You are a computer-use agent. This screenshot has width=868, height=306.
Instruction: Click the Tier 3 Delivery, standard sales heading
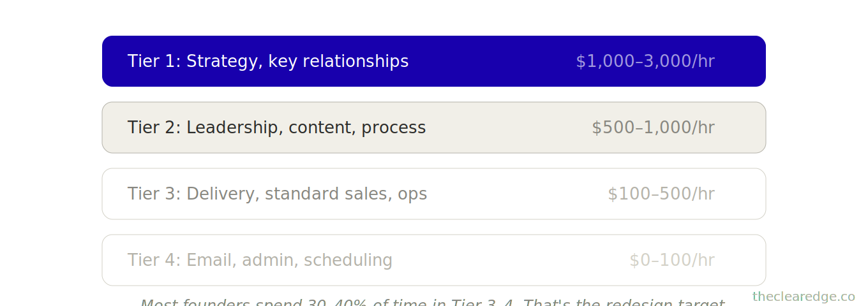click(277, 194)
